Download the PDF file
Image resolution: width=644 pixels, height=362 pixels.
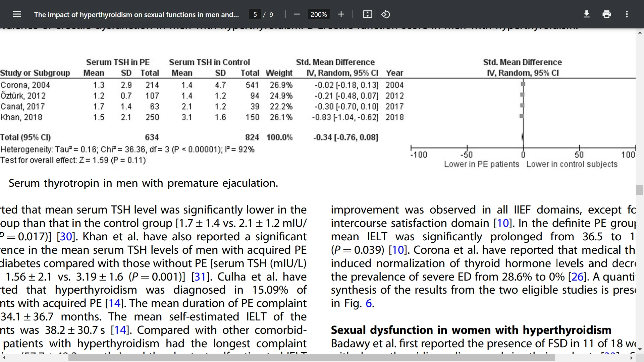tap(587, 14)
